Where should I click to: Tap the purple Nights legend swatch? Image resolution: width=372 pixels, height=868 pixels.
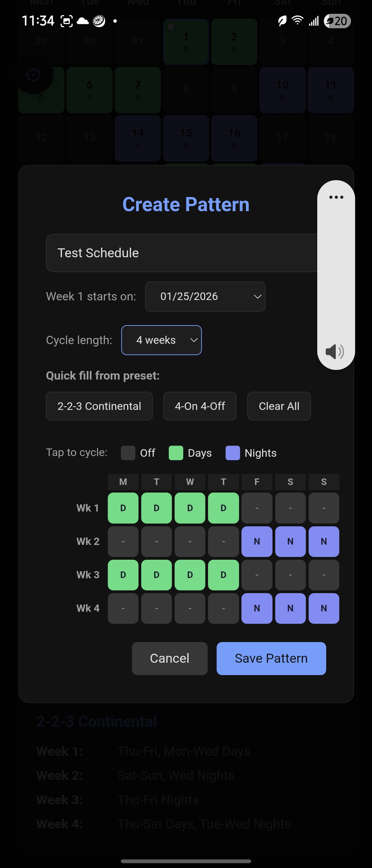click(232, 453)
